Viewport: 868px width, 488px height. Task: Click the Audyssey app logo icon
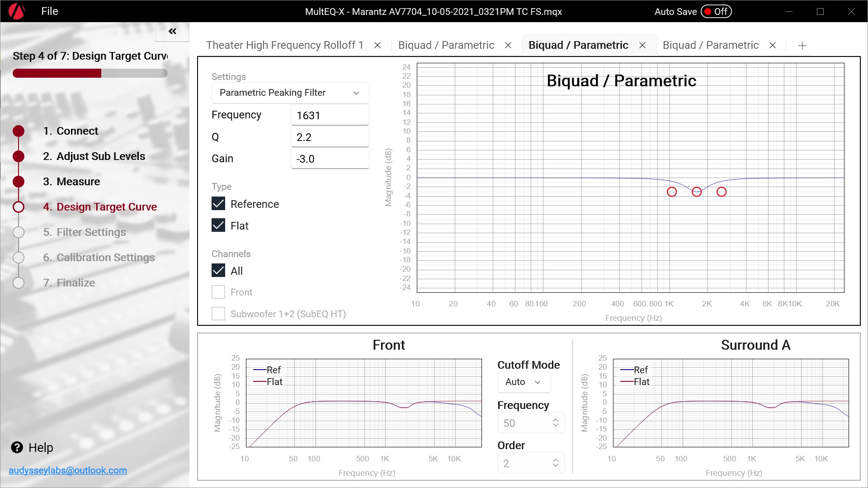pos(17,11)
